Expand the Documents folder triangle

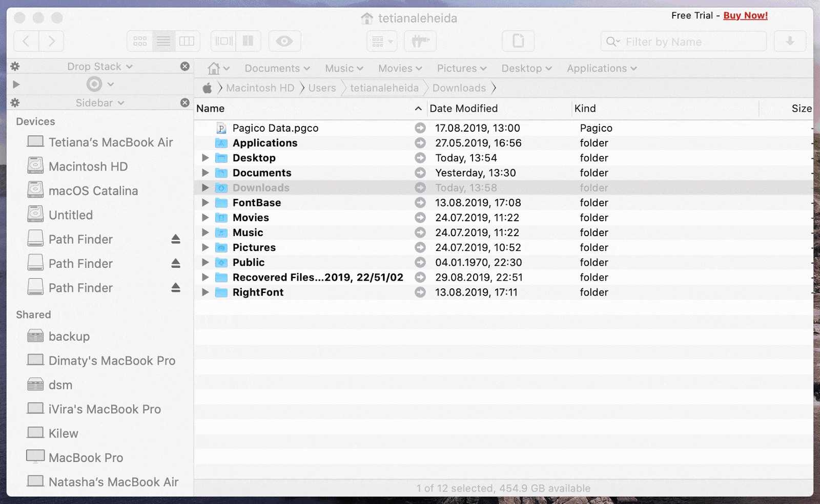pos(206,173)
